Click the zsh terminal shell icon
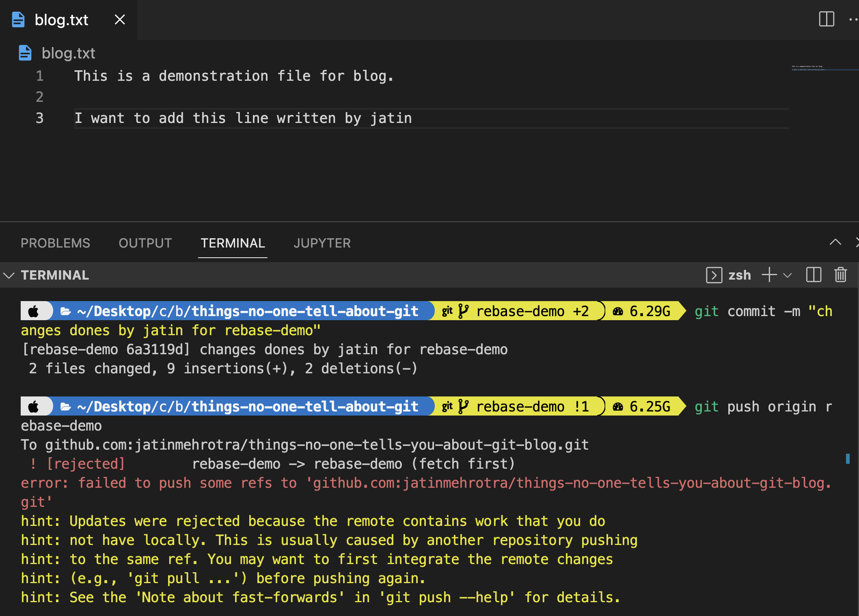This screenshot has width=859, height=616. click(x=714, y=275)
